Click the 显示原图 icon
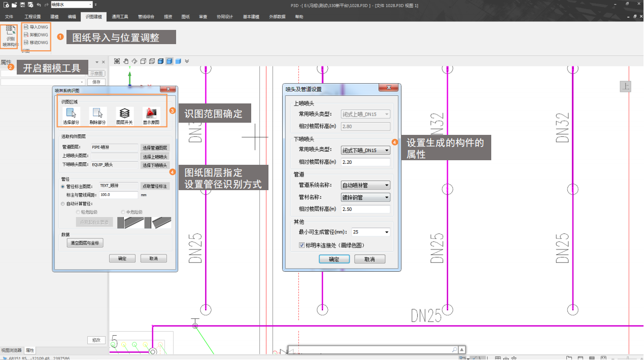The height and width of the screenshot is (360, 644). [151, 116]
